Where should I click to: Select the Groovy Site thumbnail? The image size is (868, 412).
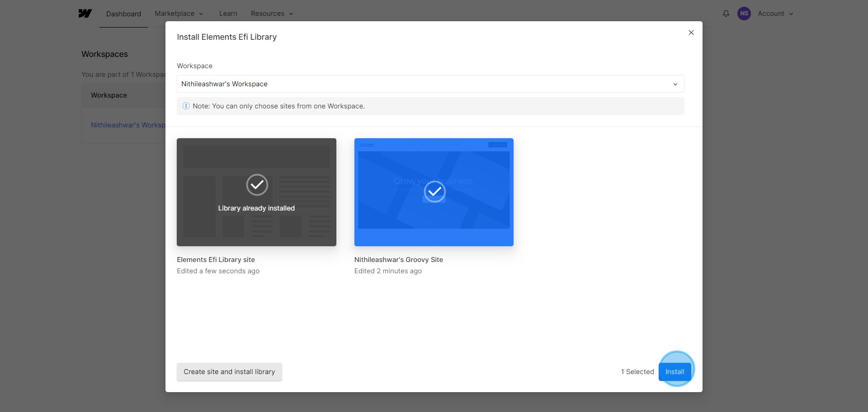434,192
